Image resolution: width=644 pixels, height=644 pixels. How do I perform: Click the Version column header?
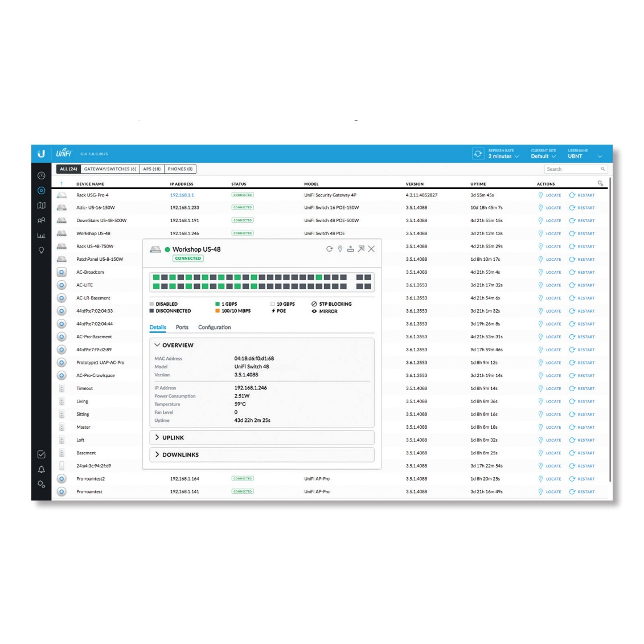415,184
